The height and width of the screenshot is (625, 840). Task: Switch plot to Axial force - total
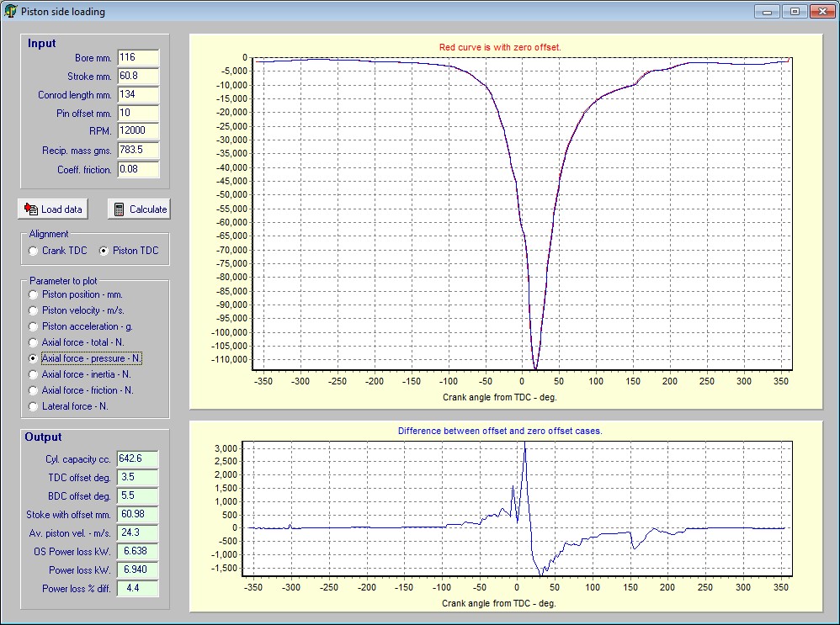click(34, 342)
